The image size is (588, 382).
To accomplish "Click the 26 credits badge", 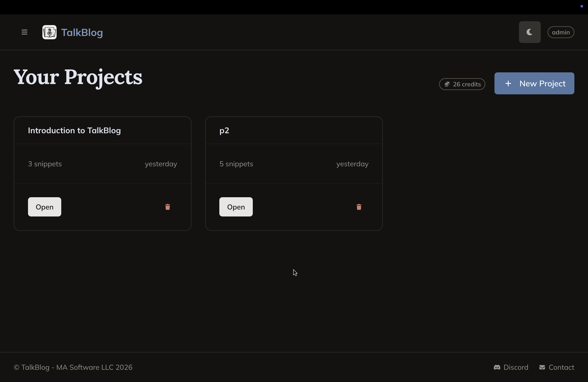I will pos(466,84).
